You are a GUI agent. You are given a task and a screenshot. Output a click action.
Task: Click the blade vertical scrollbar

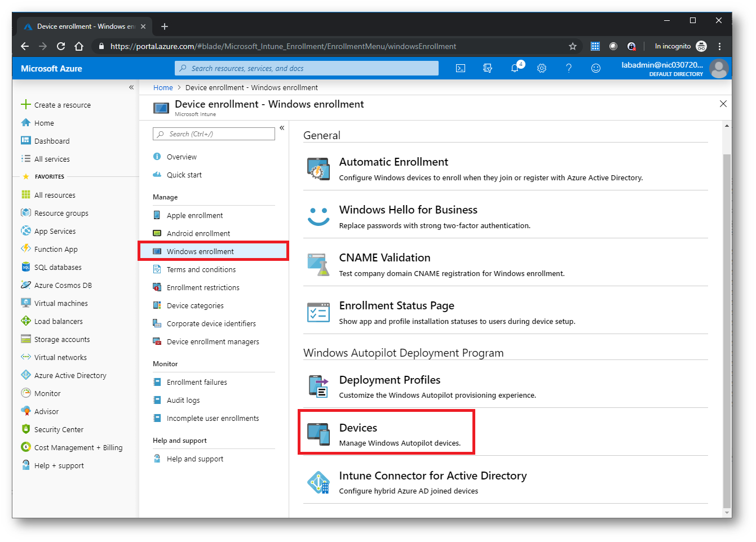pyautogui.click(x=727, y=331)
